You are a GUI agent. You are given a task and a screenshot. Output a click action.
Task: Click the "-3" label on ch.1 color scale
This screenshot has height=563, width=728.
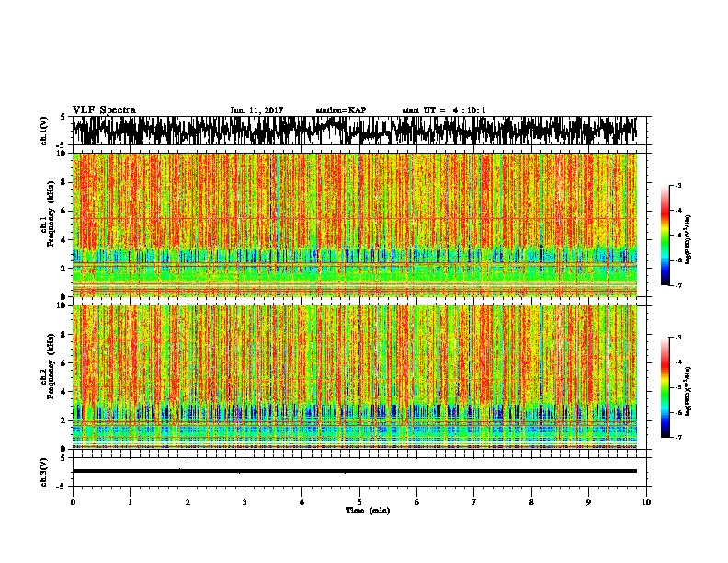point(677,186)
